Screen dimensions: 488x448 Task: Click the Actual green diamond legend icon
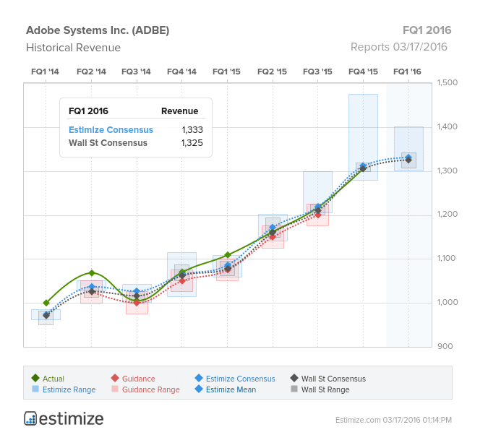(35, 378)
